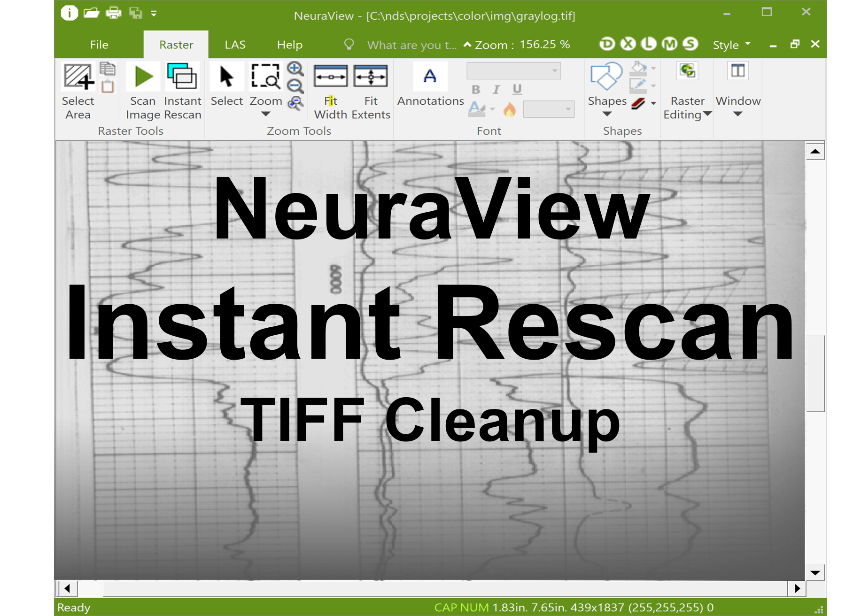This screenshot has height=616, width=861.
Task: Click the zoom out magnifier icon
Action: (295, 86)
